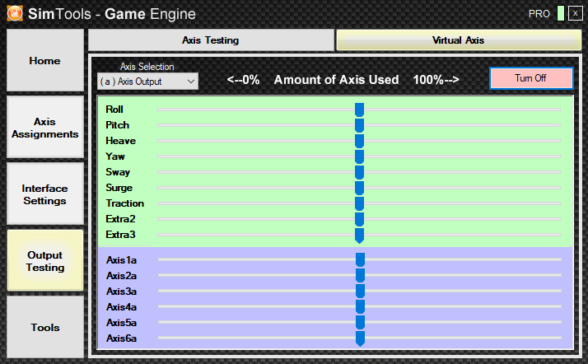Click the Turn Off button
This screenshot has width=588, height=364.
tap(531, 78)
